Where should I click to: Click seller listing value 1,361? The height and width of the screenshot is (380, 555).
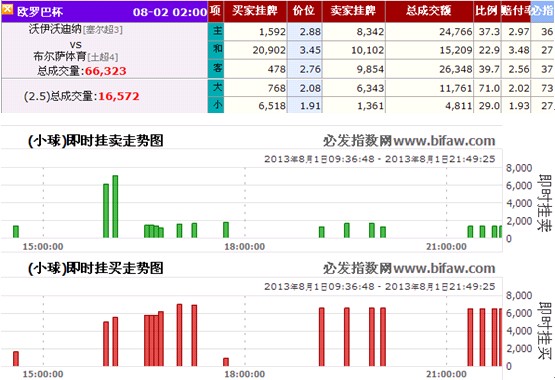[370, 105]
